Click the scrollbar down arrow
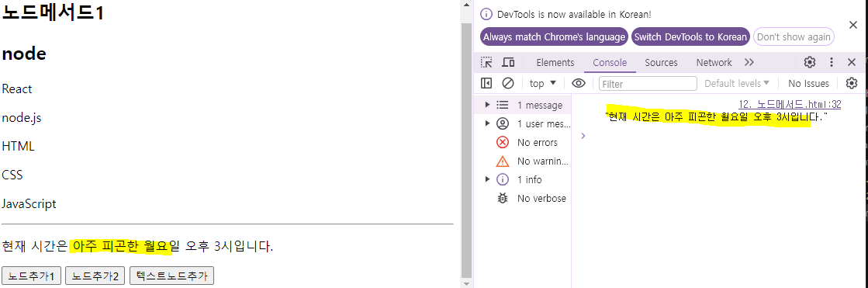Image resolution: width=868 pixels, height=288 pixels. 466,283
